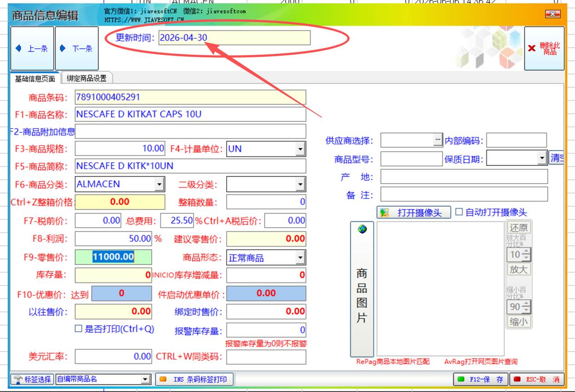Image resolution: width=575 pixels, height=392 pixels.
Task: Toggle the 是否打印(Ctrl+Q) checkbox
Action: [79, 329]
